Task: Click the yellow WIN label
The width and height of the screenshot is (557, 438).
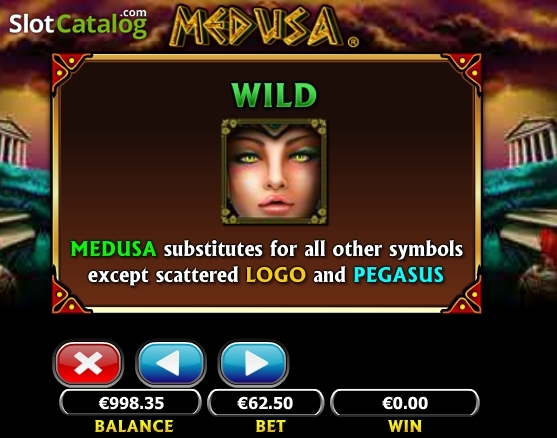Action: (405, 426)
